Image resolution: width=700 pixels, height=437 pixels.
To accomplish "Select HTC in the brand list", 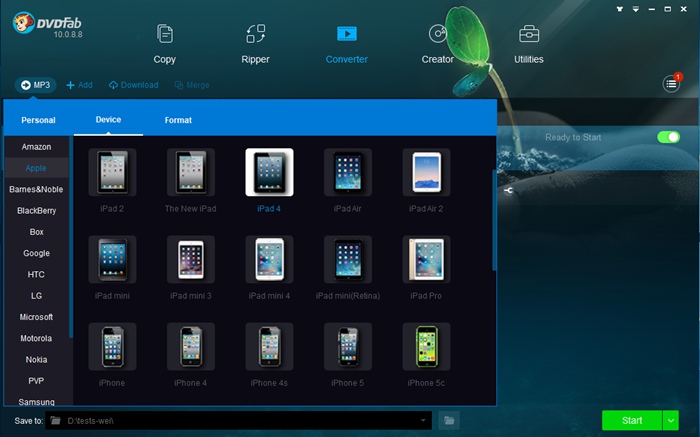I will 36,275.
